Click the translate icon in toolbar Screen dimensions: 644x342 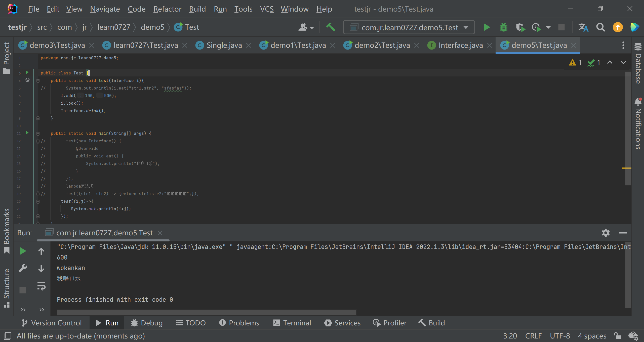(583, 27)
